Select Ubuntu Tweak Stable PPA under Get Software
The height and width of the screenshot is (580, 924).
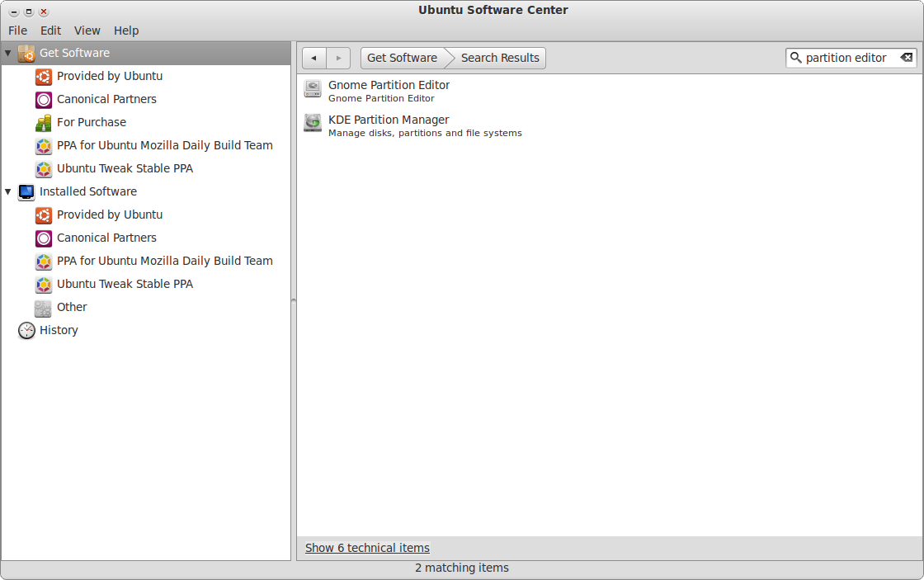click(125, 168)
